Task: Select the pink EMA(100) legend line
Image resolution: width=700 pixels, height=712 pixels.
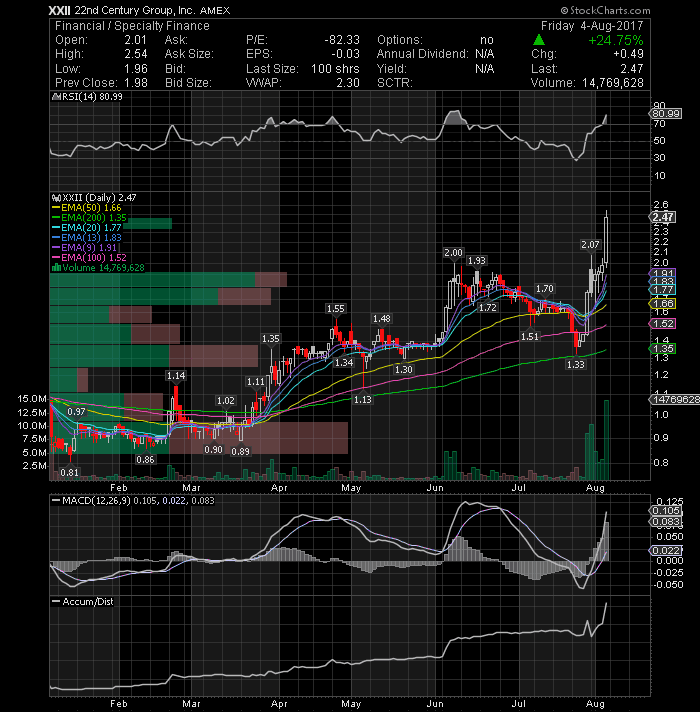Action: (56, 257)
